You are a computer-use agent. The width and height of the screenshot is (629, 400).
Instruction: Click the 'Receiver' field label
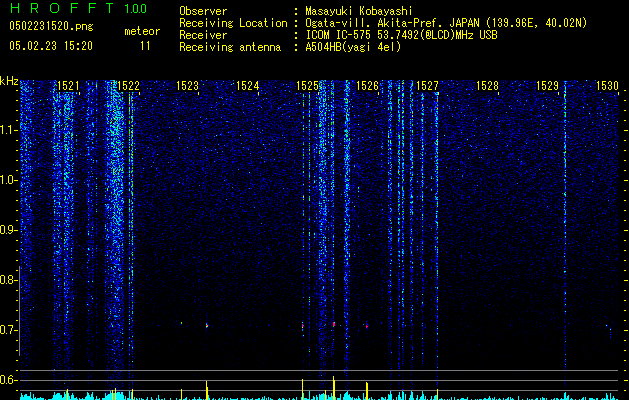pos(203,35)
